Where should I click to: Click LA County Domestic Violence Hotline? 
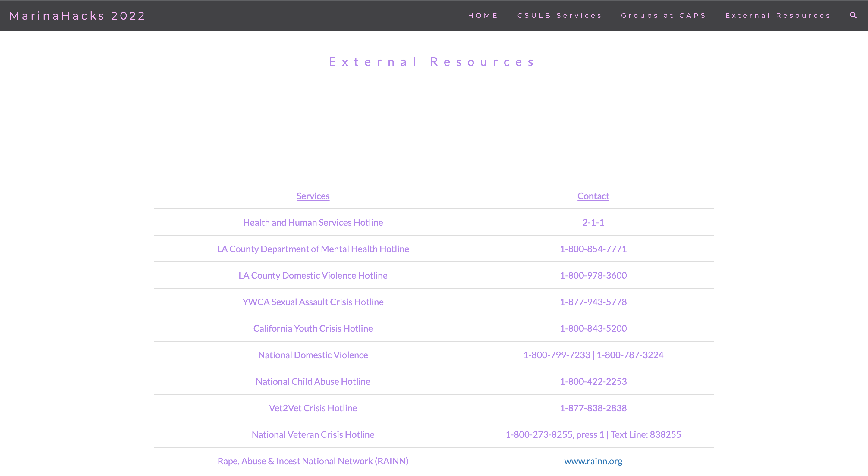[313, 276]
